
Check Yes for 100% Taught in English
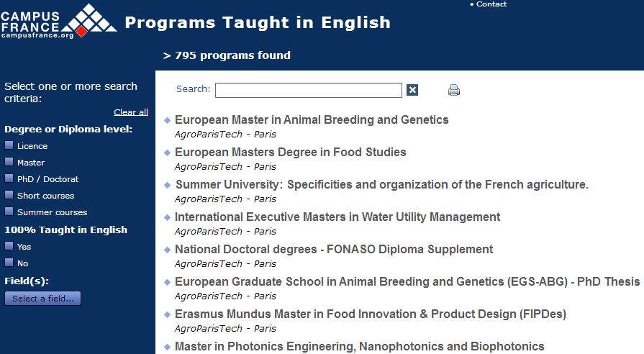(9, 246)
